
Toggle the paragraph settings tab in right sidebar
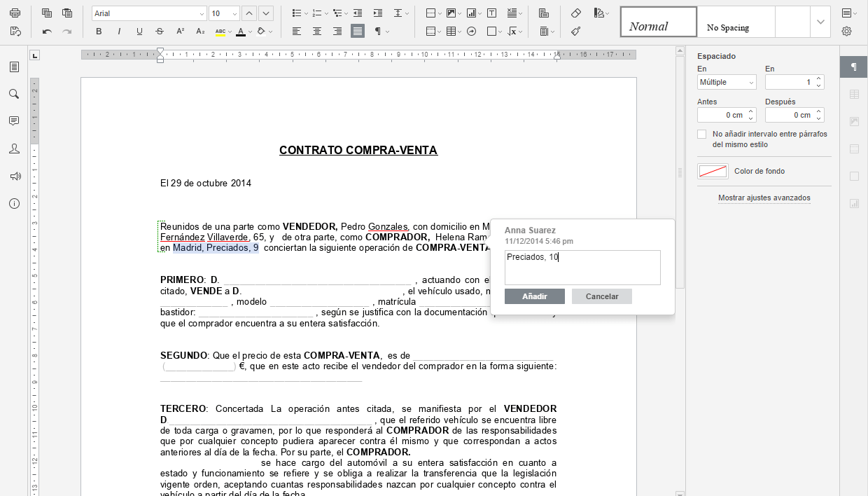(x=854, y=67)
